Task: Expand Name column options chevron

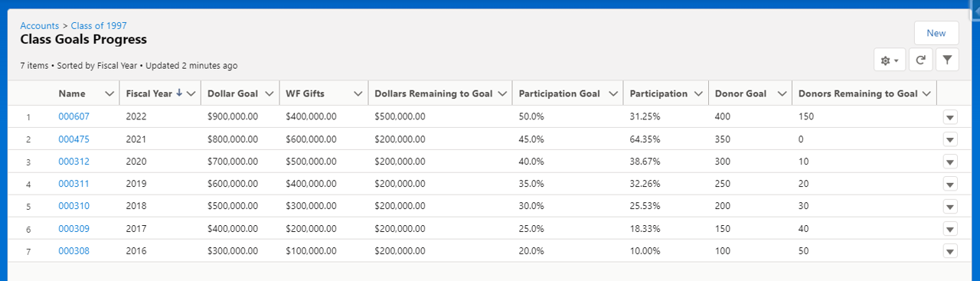Action: click(108, 93)
